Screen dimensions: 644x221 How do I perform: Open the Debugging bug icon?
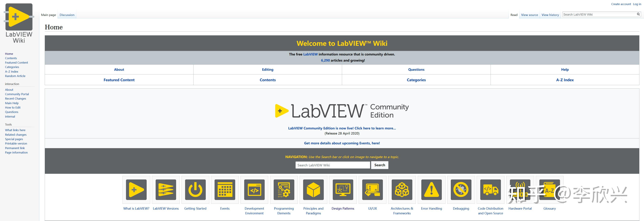(x=461, y=190)
